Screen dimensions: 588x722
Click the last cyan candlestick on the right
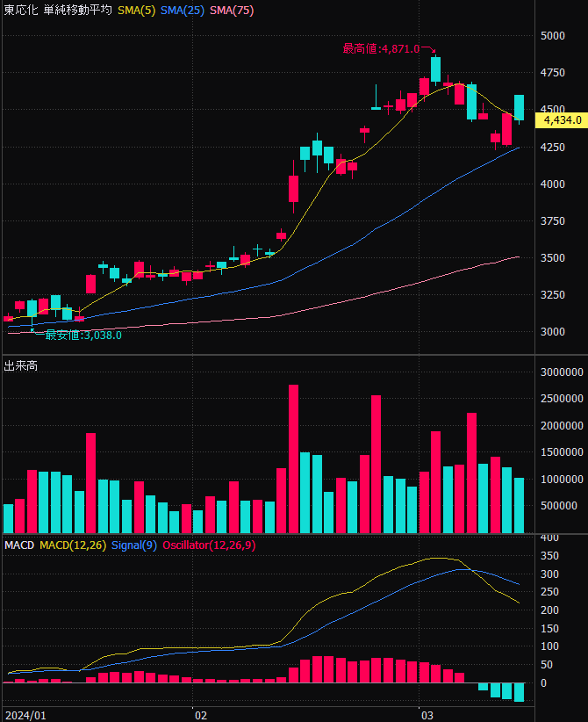[519, 108]
